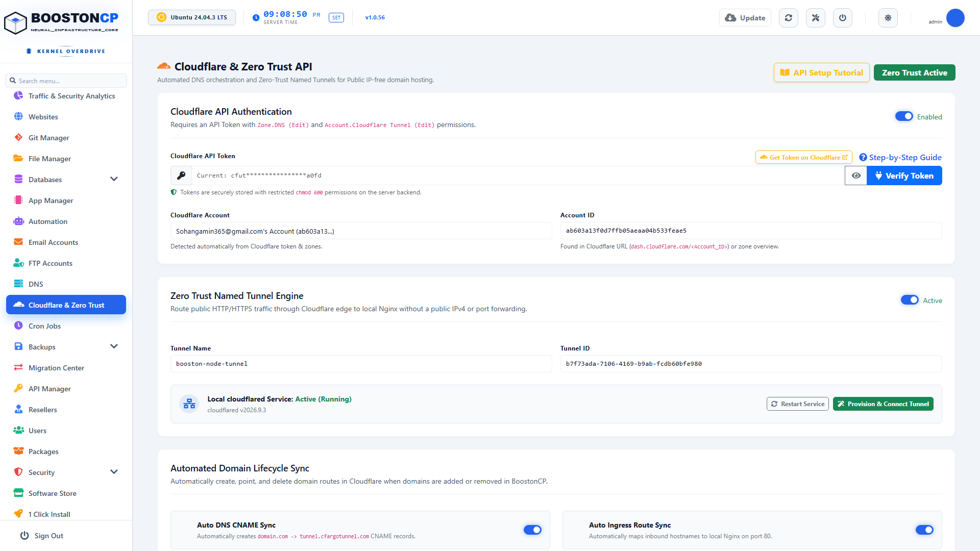Click the Ubuntu 24.04.3 LTS badge
This screenshot has height=551, width=980.
(192, 17)
